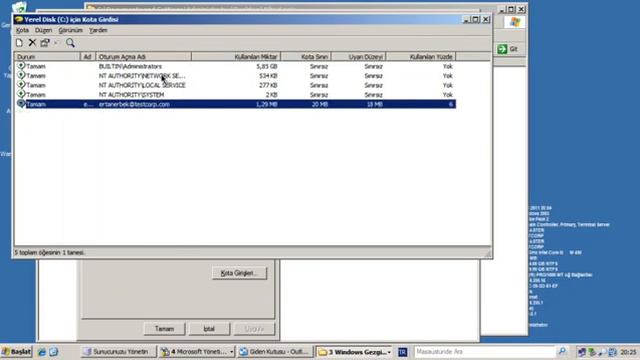The image size is (640, 360).
Task: Sort by the Durum column header
Action: coord(47,57)
